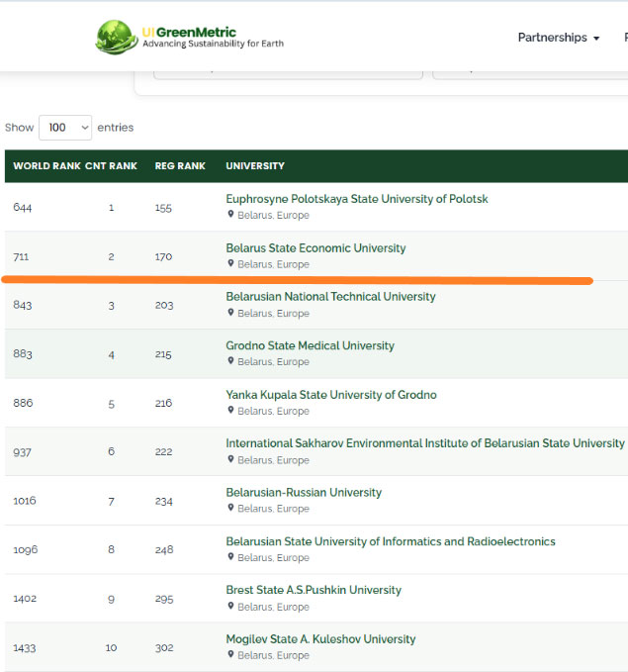The width and height of the screenshot is (628, 672).
Task: Open International Sakharov Environmental Institute link
Action: 425,443
